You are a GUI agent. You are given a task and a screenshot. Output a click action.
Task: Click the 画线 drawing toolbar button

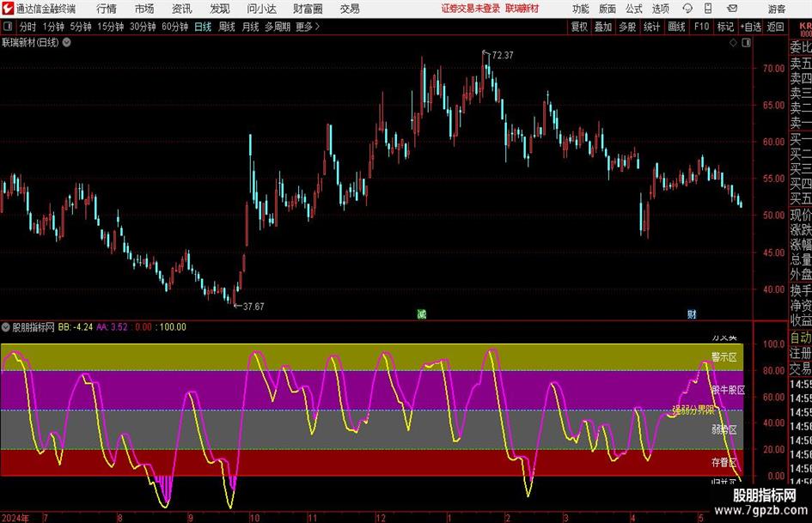(x=677, y=27)
